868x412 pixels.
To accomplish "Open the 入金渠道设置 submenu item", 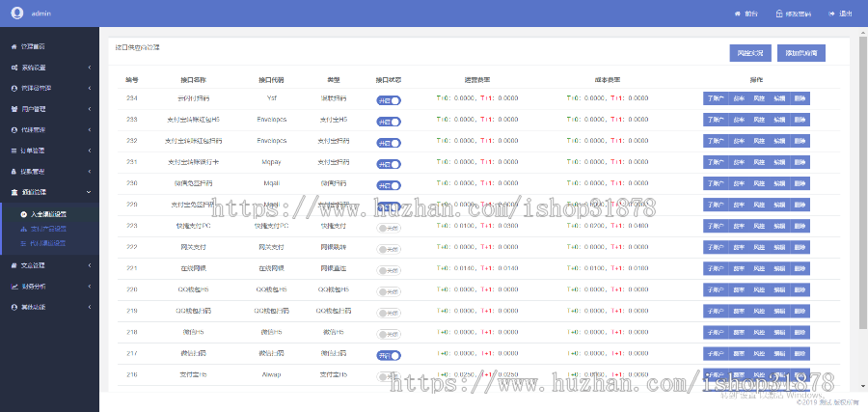I will (x=49, y=214).
